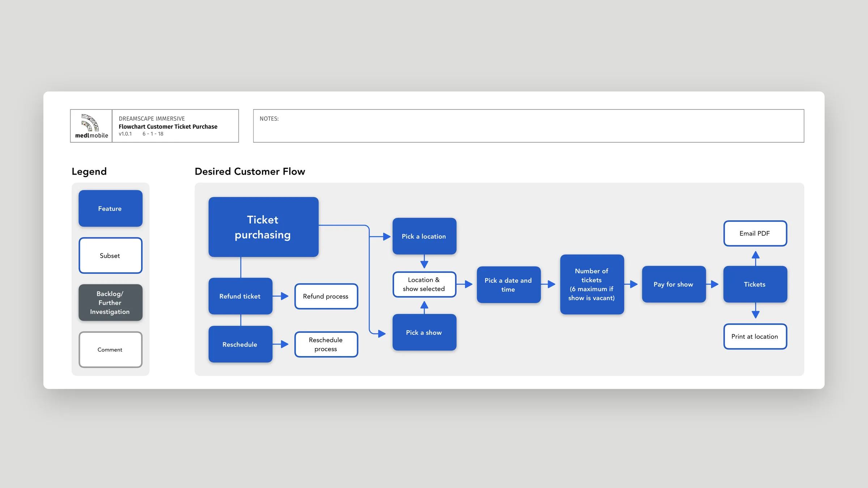Click the Backlog/Further Investigation legend box
The width and height of the screenshot is (868, 488).
click(x=110, y=303)
